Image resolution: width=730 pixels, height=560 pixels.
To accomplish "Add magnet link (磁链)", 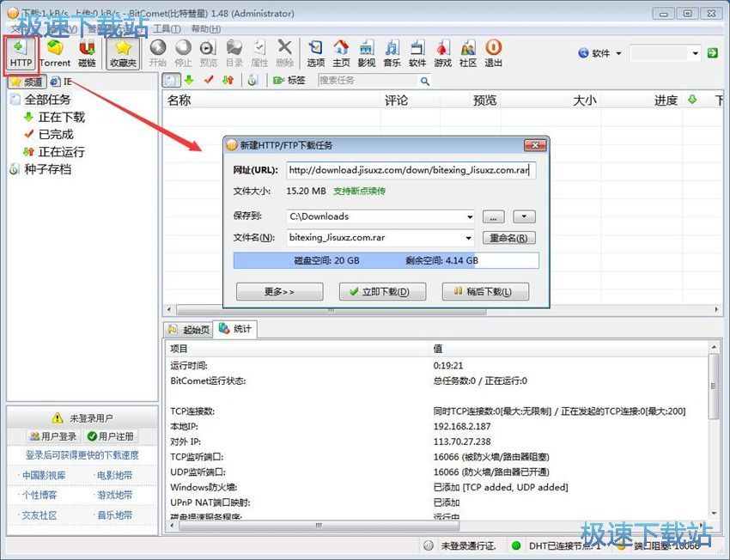I will coord(87,53).
